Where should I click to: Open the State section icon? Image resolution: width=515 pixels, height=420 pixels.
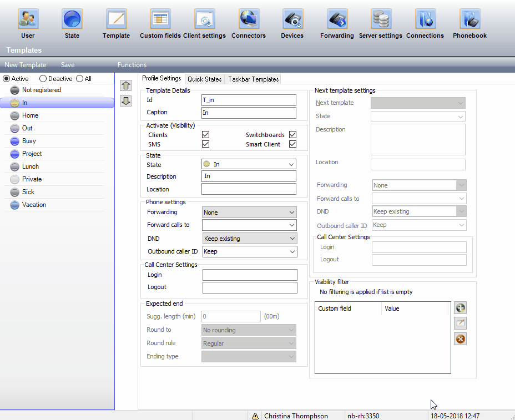pyautogui.click(x=72, y=19)
